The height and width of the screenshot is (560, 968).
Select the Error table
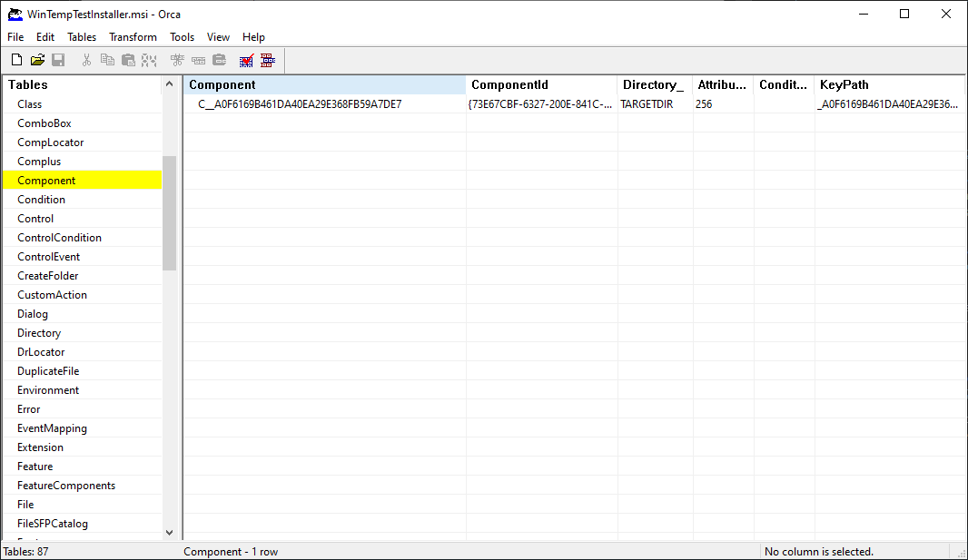pos(82,409)
